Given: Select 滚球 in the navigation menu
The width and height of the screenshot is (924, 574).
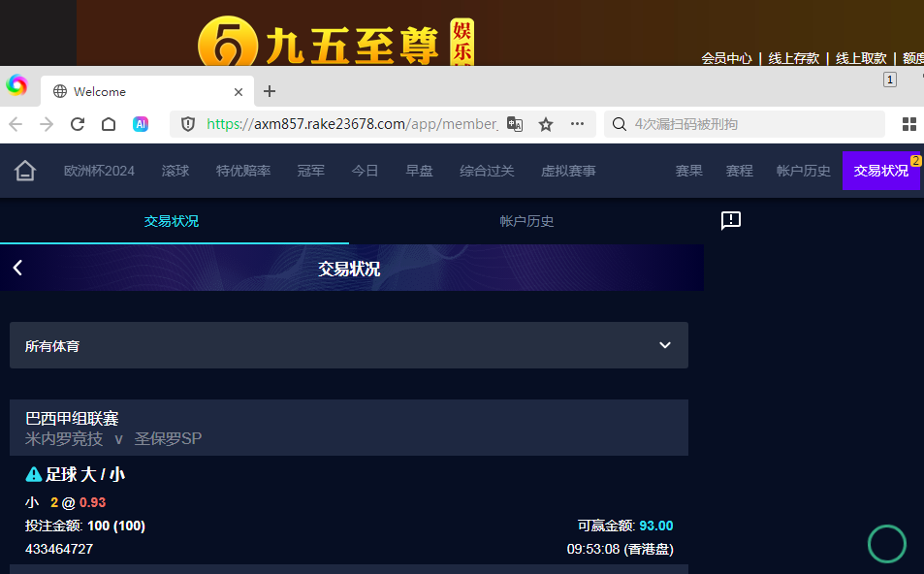Looking at the screenshot, I should (175, 170).
